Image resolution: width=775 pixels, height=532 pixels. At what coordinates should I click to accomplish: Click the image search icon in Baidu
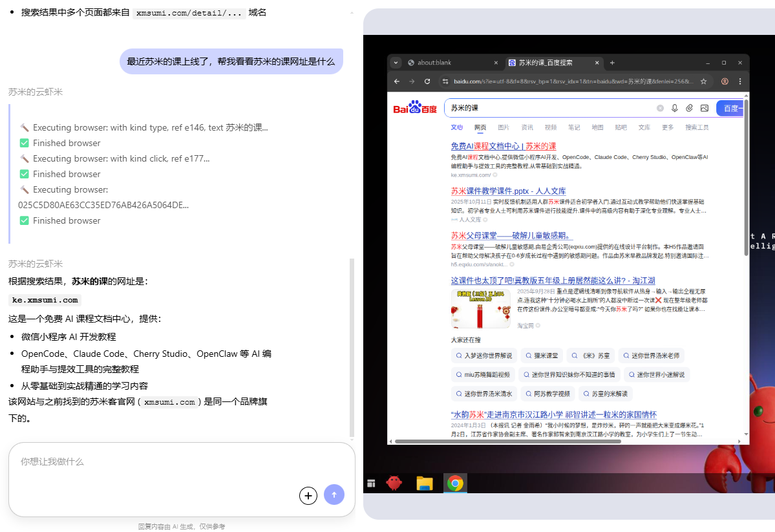705,109
